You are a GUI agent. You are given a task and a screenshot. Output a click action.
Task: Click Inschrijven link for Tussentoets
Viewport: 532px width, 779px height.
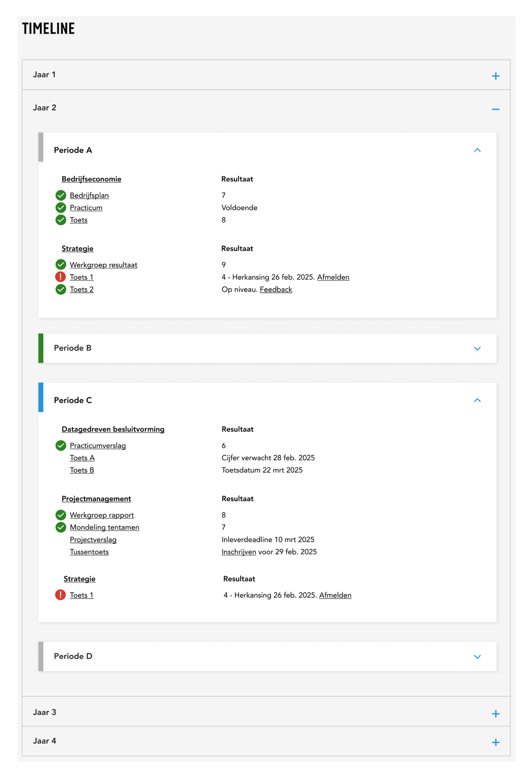(239, 552)
